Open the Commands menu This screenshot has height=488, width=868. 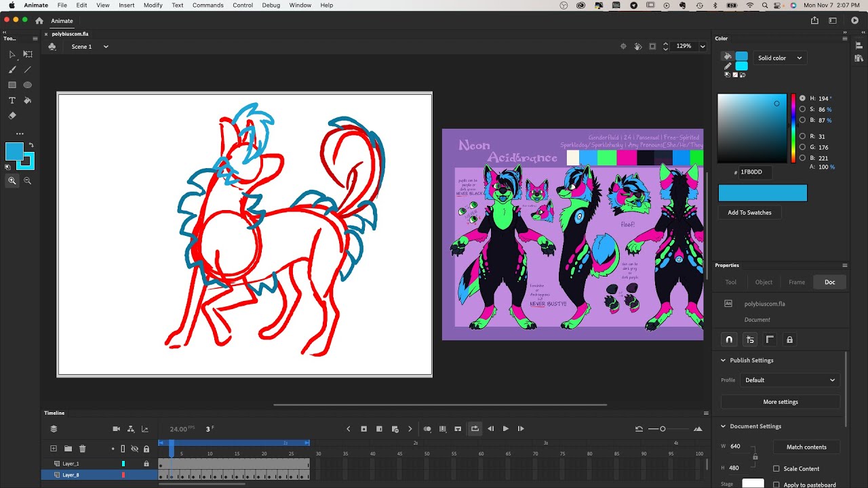[208, 5]
